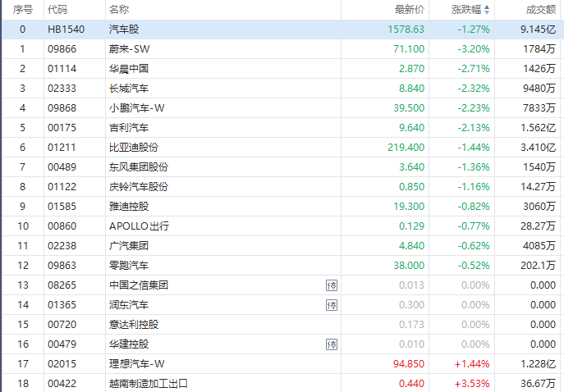The image size is (564, 392).
Task: Open 理想汽车-W stock details
Action: point(135,364)
